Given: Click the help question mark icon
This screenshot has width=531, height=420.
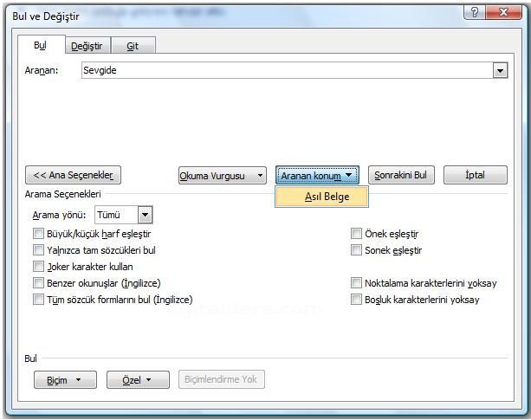Looking at the screenshot, I should coord(475,12).
